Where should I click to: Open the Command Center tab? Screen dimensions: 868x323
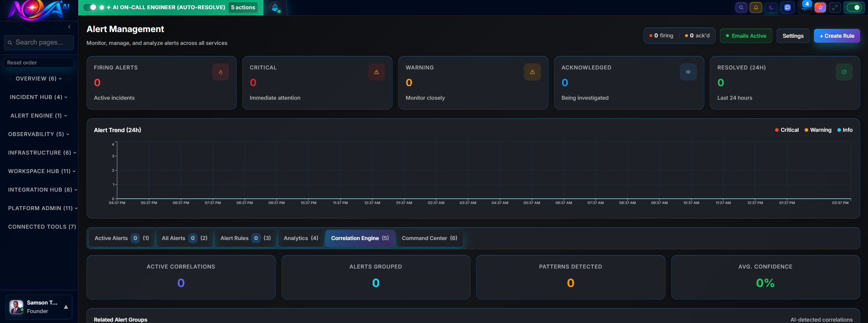429,238
